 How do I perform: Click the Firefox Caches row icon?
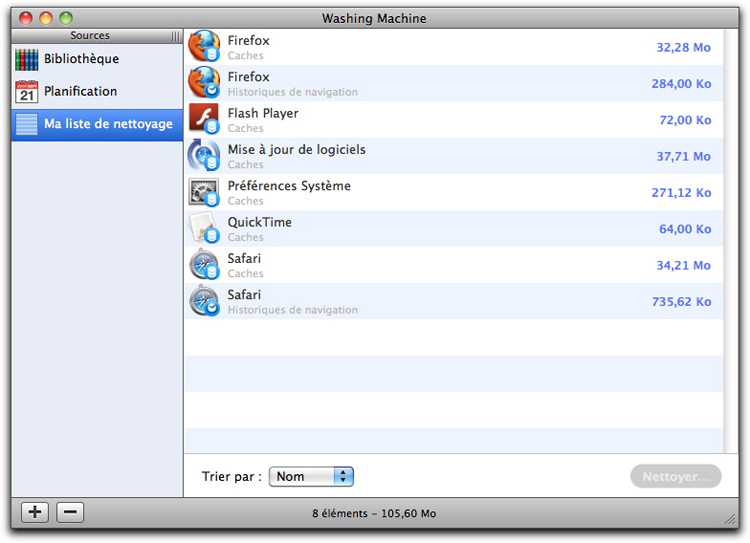[x=204, y=46]
